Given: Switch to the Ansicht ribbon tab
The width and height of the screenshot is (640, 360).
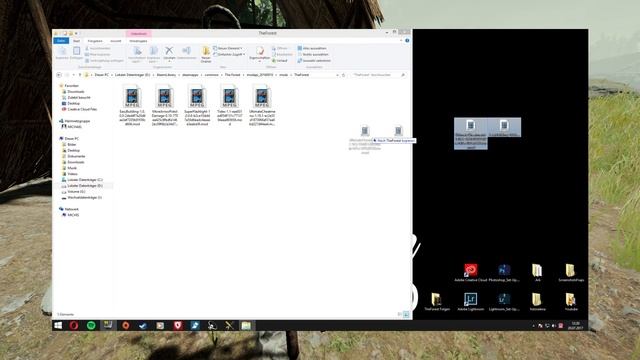Looking at the screenshot, I should pos(116,41).
